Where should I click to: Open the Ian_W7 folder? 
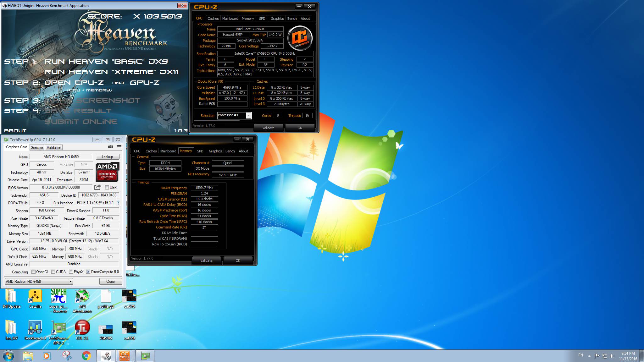(x=11, y=330)
